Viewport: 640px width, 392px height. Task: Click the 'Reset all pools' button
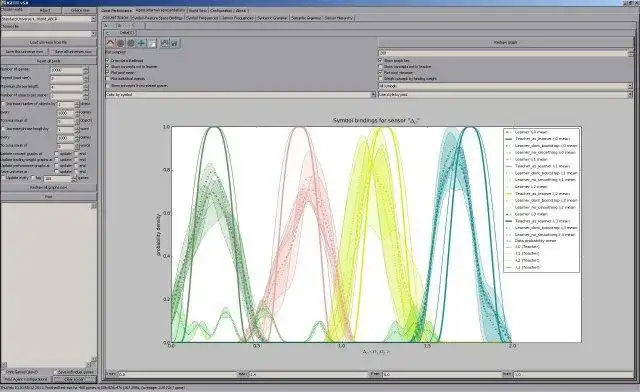pyautogui.click(x=49, y=61)
